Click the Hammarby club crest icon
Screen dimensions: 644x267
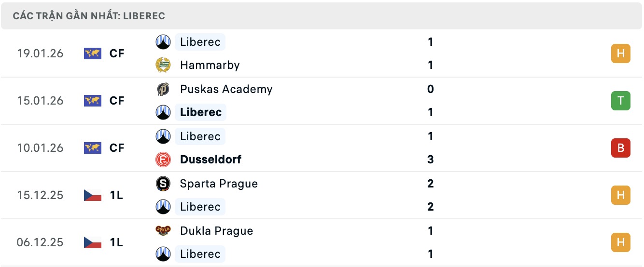coord(163,65)
